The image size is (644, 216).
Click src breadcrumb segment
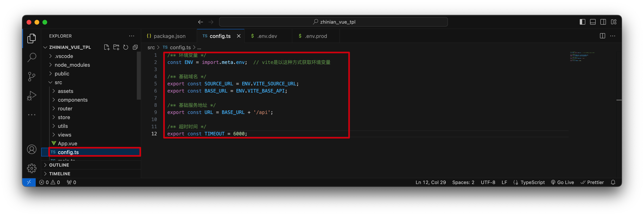[151, 47]
